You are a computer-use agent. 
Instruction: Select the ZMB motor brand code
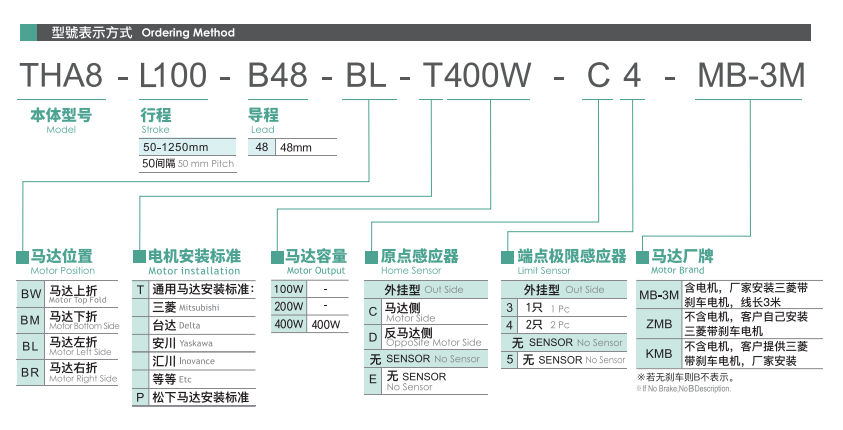coord(658,324)
